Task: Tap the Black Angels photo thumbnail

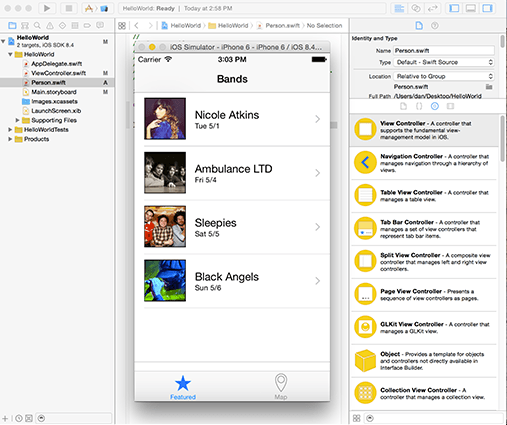Action: coord(165,281)
